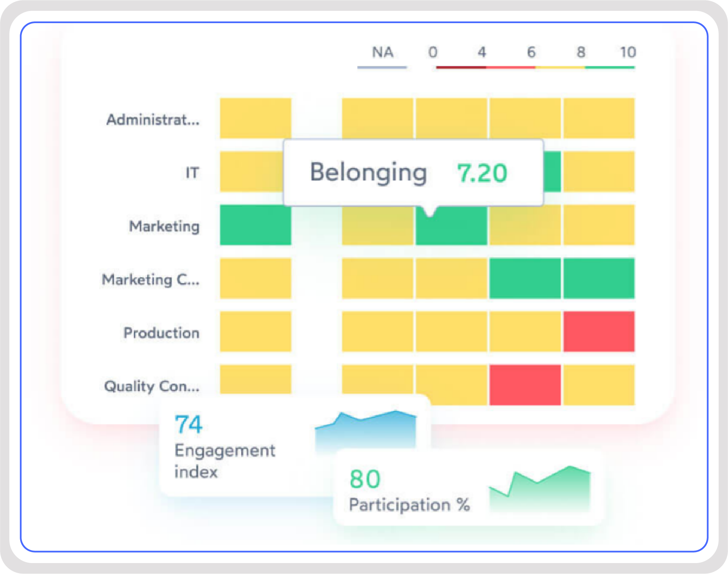Click the dark red 0–4 legend segment

461,67
